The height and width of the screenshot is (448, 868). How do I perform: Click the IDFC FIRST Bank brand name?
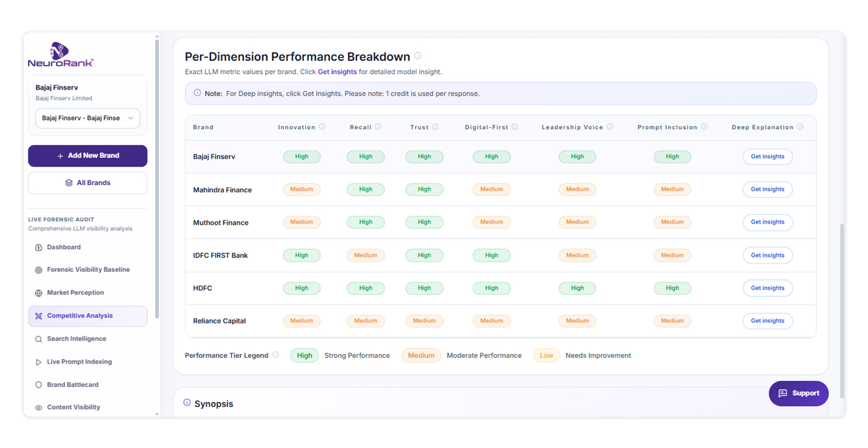220,255
